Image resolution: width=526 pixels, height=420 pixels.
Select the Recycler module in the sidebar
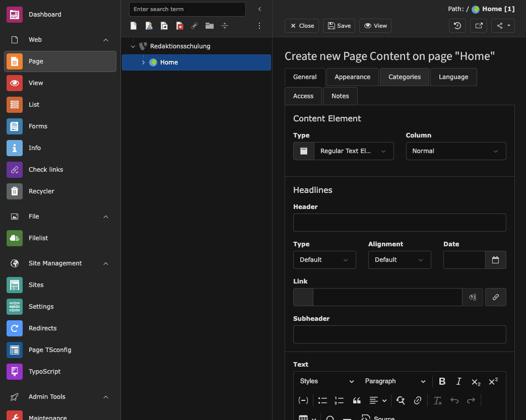click(x=41, y=191)
